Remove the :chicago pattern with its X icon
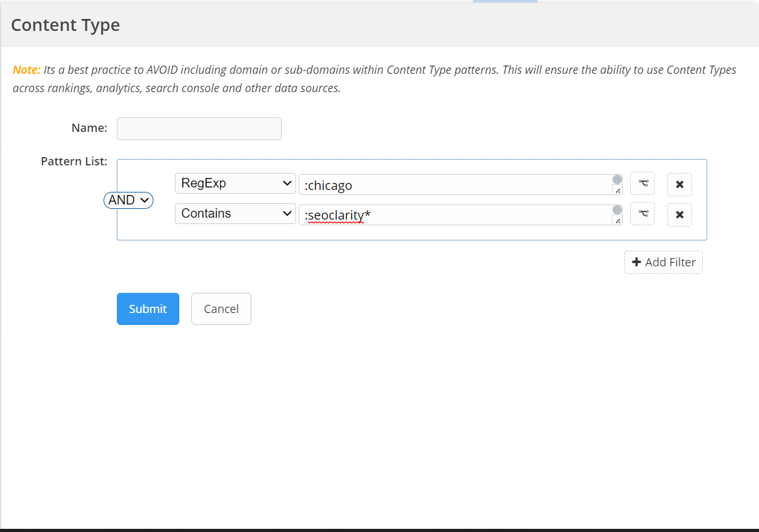Screen dimensions: 759x532 (x=679, y=184)
